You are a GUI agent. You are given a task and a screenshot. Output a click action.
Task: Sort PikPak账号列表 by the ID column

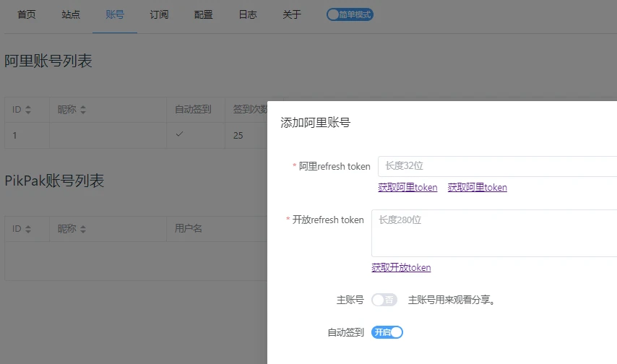point(28,229)
